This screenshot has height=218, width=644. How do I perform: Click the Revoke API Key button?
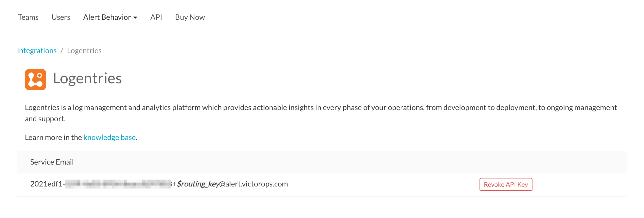pyautogui.click(x=505, y=184)
